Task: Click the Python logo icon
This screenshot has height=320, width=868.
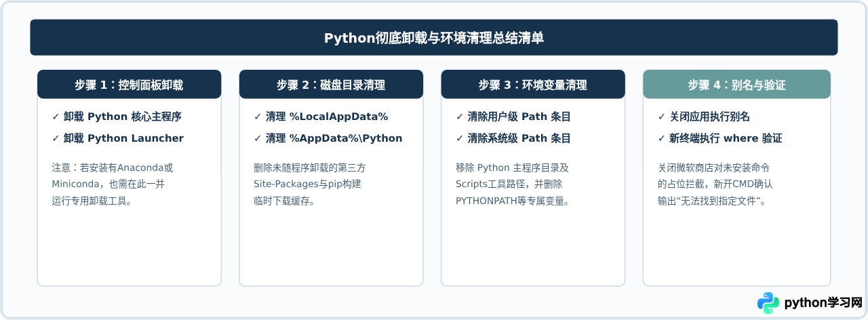Action: pyautogui.click(x=768, y=303)
